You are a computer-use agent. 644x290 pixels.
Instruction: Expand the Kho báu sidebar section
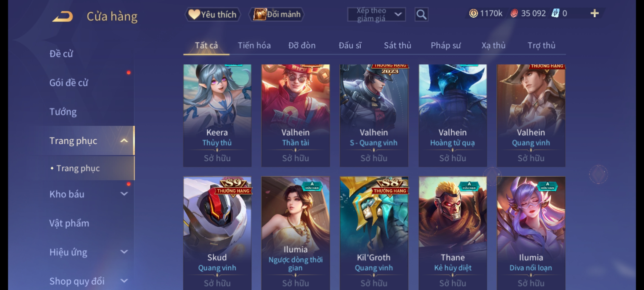(x=124, y=194)
